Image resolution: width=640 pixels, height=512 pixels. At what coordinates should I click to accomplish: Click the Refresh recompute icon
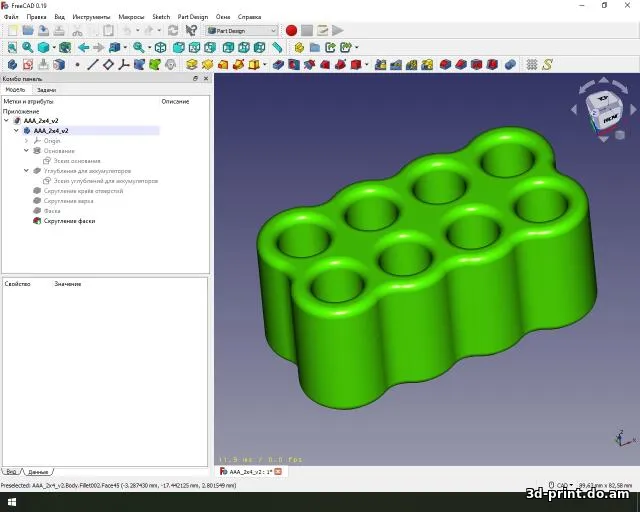[173, 31]
